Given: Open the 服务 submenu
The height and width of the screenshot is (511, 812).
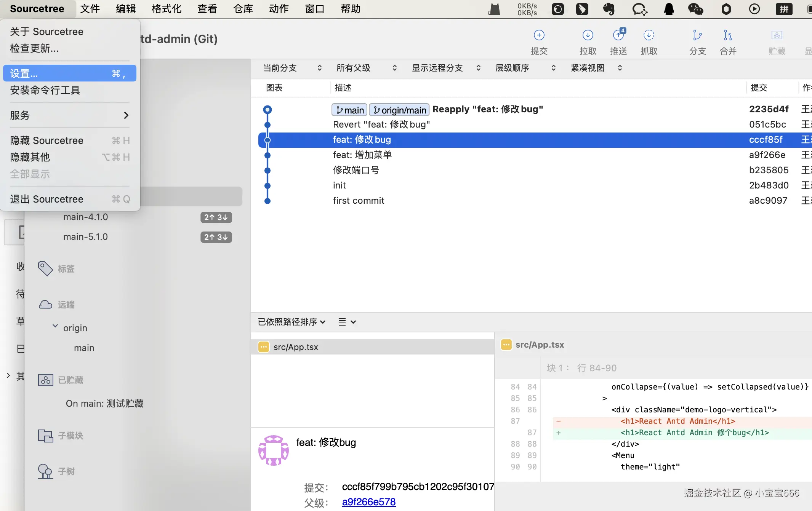Looking at the screenshot, I should point(69,115).
